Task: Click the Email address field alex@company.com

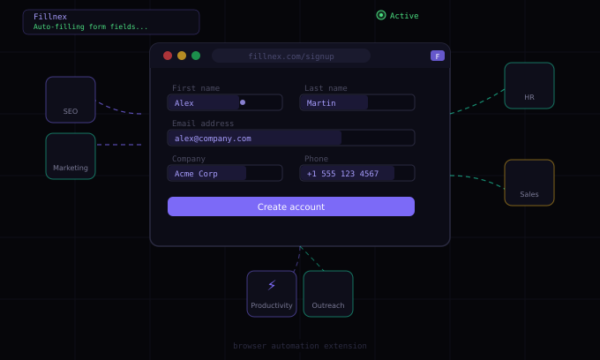Action: pyautogui.click(x=291, y=138)
